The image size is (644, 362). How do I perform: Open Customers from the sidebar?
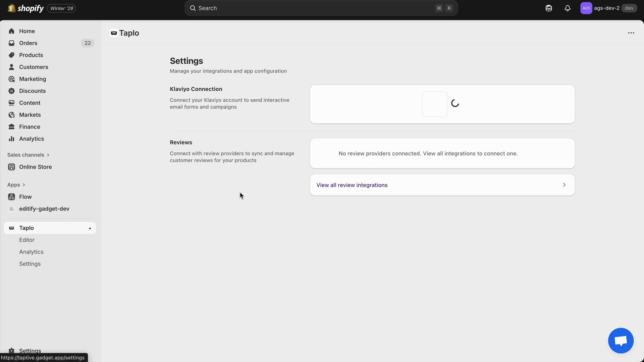pos(33,67)
